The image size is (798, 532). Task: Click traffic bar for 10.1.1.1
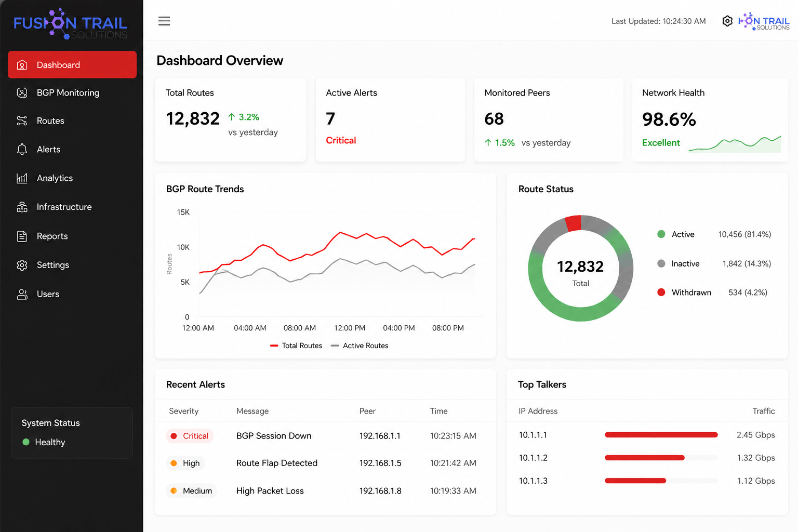(x=661, y=435)
